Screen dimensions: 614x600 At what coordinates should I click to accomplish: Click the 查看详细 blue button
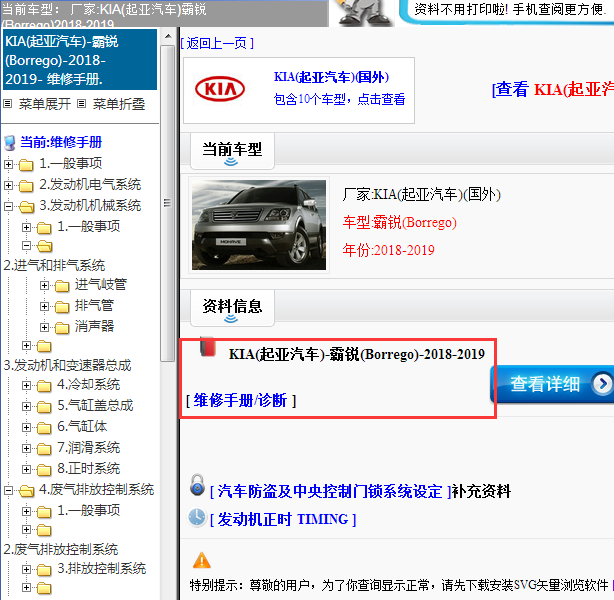[x=552, y=384]
